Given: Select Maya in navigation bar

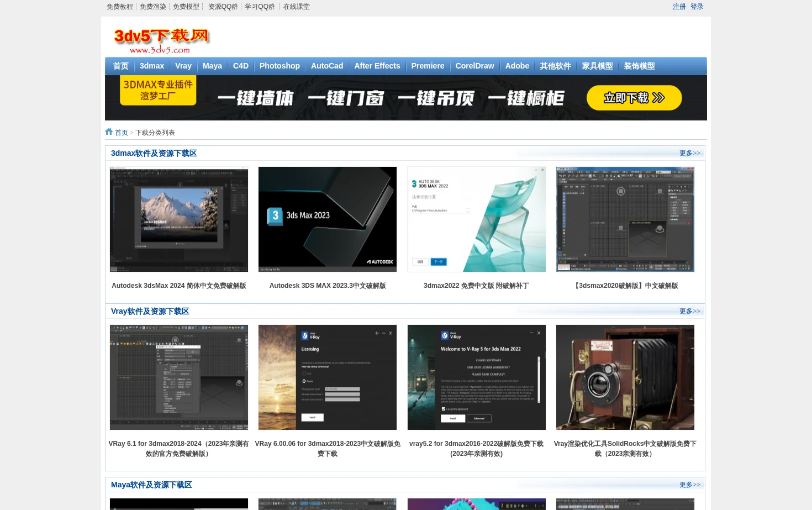Looking at the screenshot, I should (x=212, y=66).
